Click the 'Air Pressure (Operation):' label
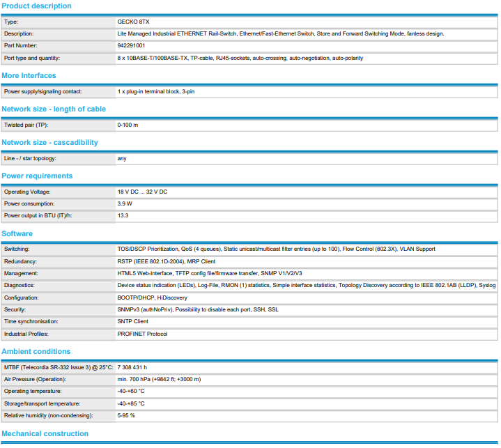This screenshot has width=501, height=448. tap(35, 379)
